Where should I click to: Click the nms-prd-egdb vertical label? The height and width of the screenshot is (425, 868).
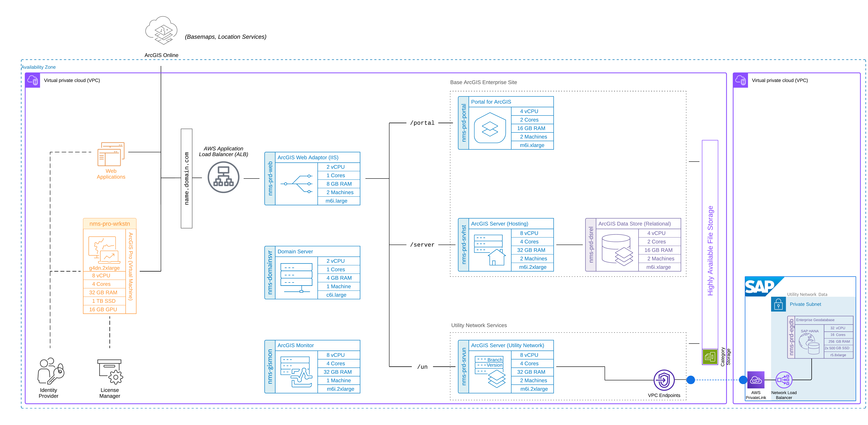[791, 337]
